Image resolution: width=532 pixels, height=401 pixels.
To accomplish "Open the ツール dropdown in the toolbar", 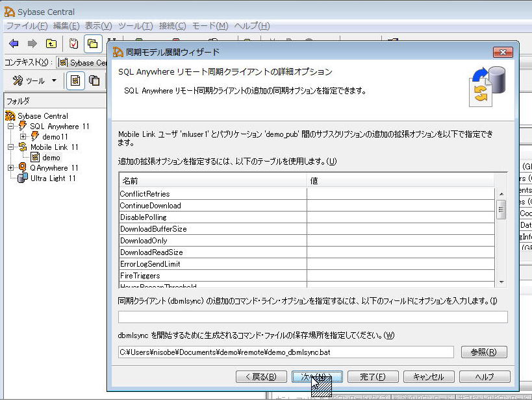I will tap(34, 80).
